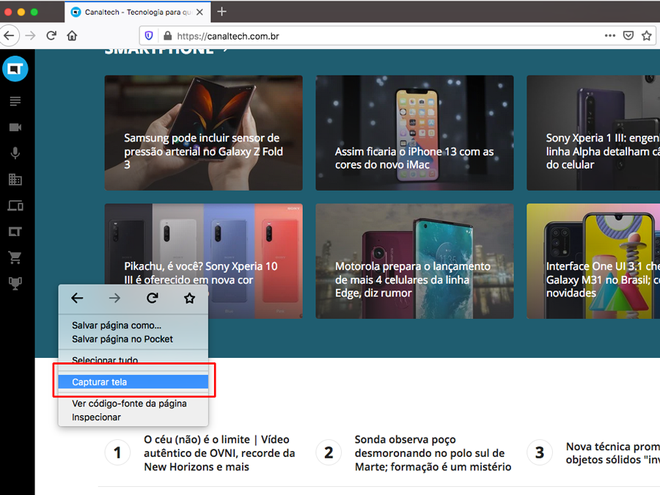
Task: Click the context menu Reload icon
Action: click(152, 298)
